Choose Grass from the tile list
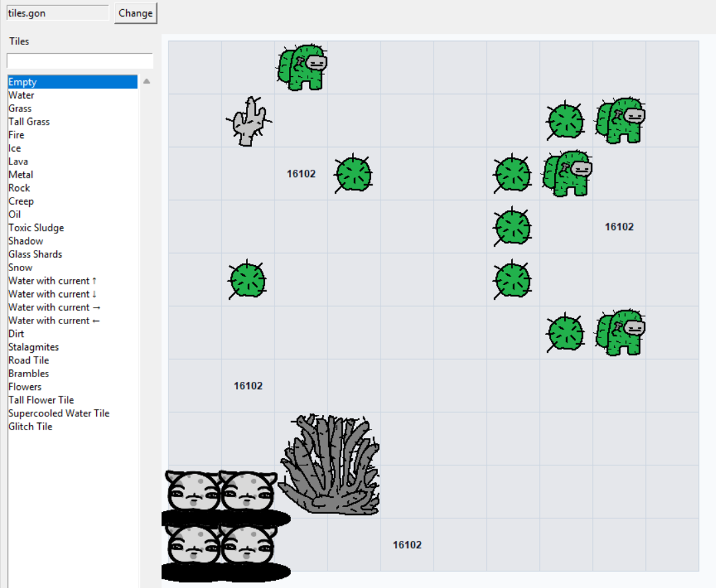 (72, 108)
